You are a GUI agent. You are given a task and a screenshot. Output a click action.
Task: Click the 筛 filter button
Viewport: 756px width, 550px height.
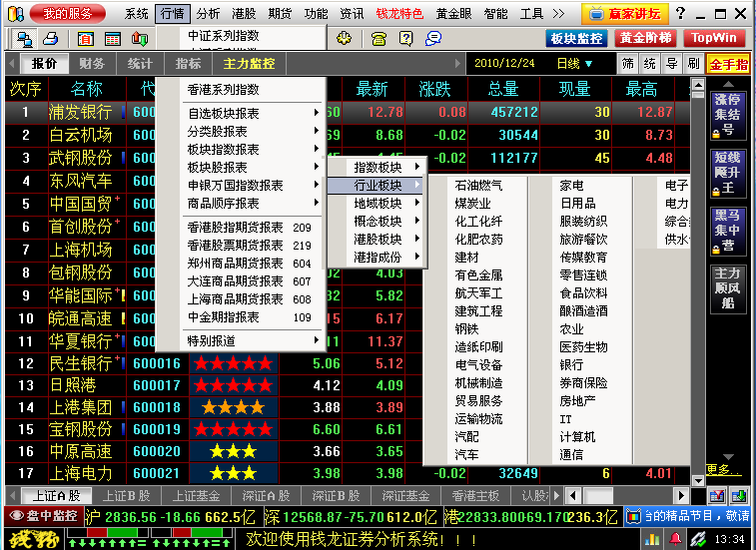(628, 64)
